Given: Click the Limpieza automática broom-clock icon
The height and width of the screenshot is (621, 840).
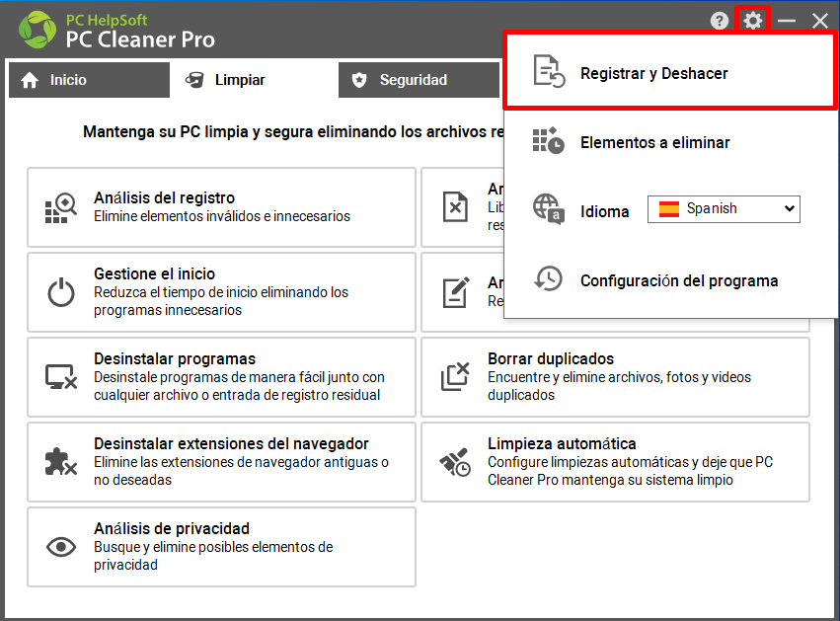Looking at the screenshot, I should (x=455, y=462).
